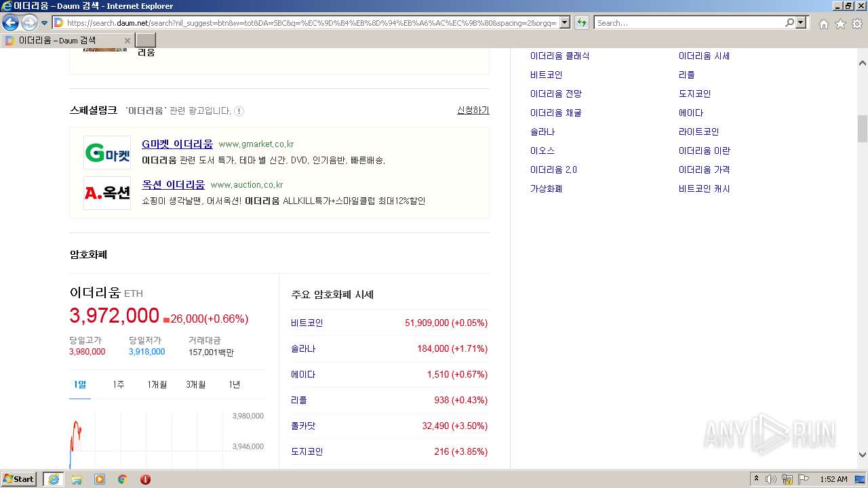Click the 이더리움 전망 related search
Screen dimensions: 868x488
(556, 94)
